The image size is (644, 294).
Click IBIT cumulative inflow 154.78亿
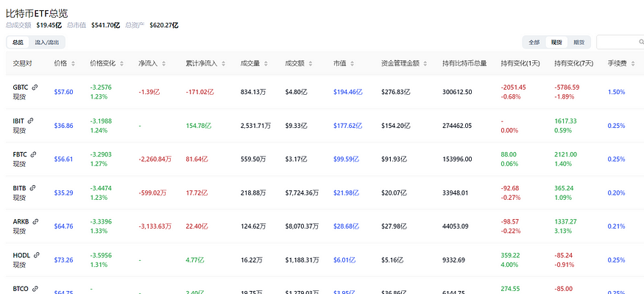(x=199, y=126)
